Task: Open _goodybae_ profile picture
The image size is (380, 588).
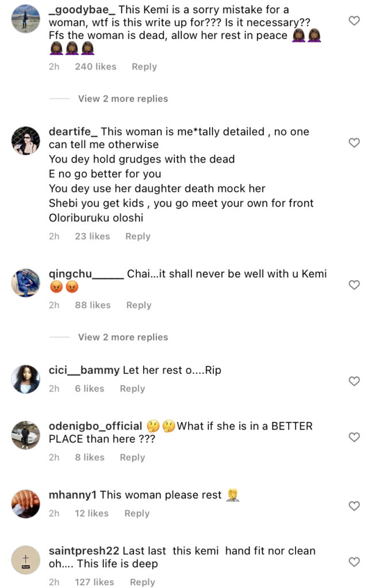Action: tap(26, 19)
